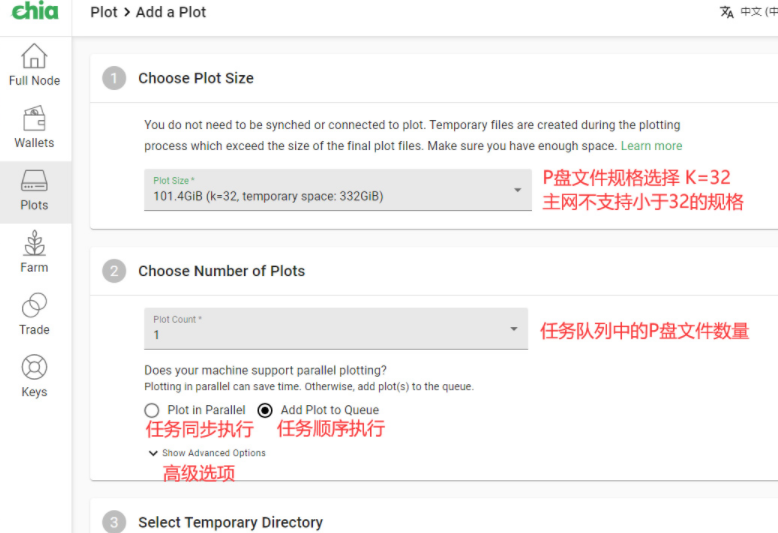Screen dimensions: 778x533
Task: Expand Show Advanced Options
Action: click(x=207, y=453)
